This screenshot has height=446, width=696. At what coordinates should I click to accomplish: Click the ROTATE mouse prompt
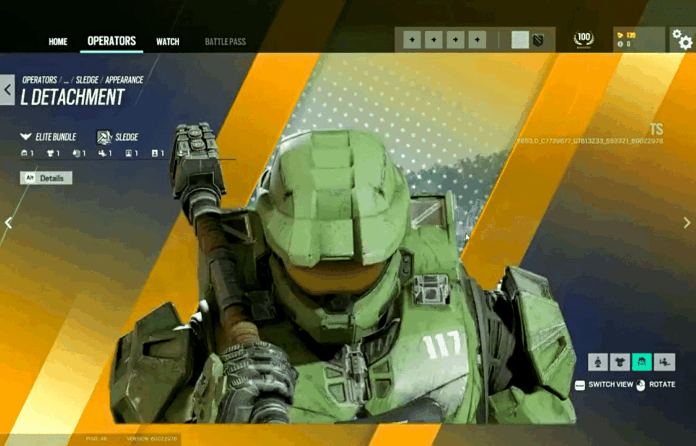coord(656,385)
